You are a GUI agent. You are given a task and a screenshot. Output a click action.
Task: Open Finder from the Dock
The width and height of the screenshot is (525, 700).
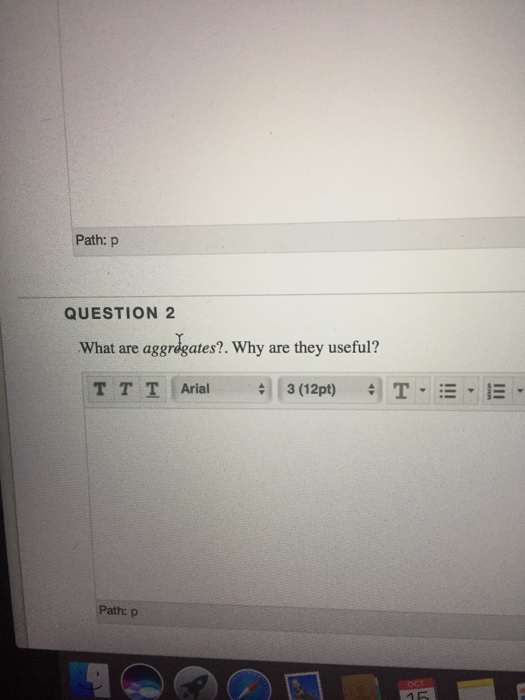(x=90, y=681)
